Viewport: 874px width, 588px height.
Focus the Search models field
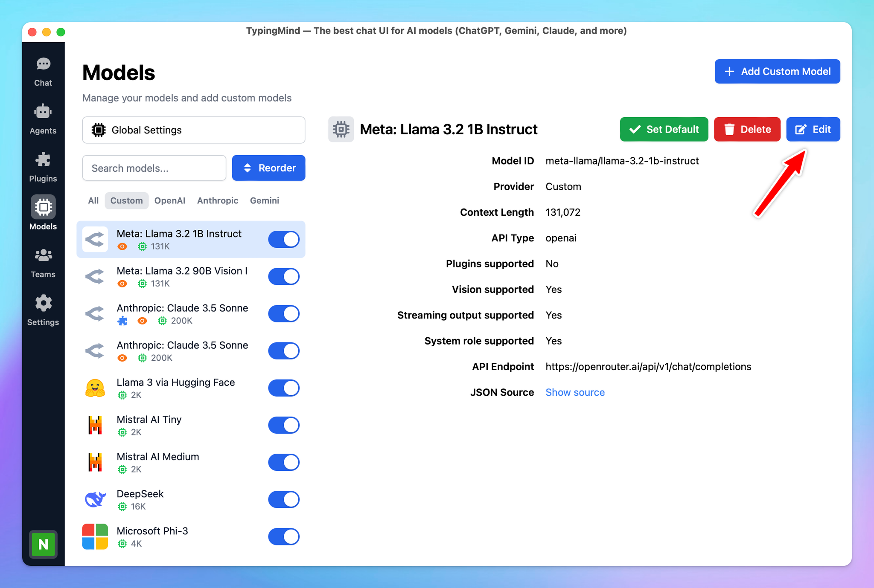[154, 168]
